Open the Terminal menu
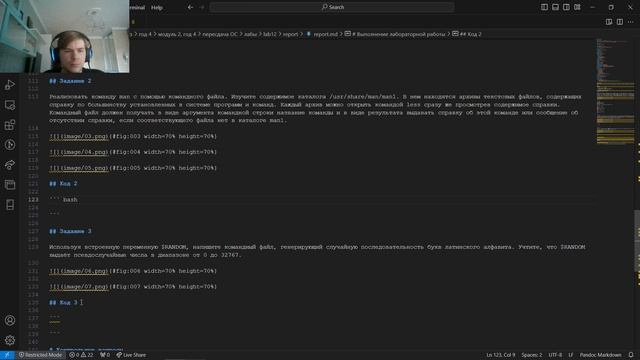This screenshot has height=360, width=640. tap(138, 7)
